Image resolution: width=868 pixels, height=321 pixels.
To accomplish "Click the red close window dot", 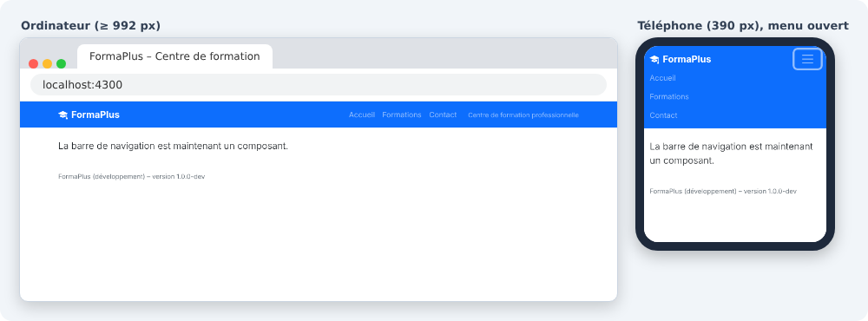I will point(33,63).
